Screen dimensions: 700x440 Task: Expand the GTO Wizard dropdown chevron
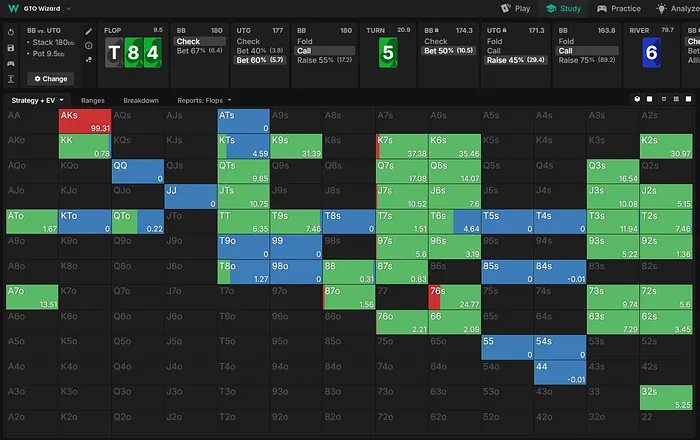(70, 8)
